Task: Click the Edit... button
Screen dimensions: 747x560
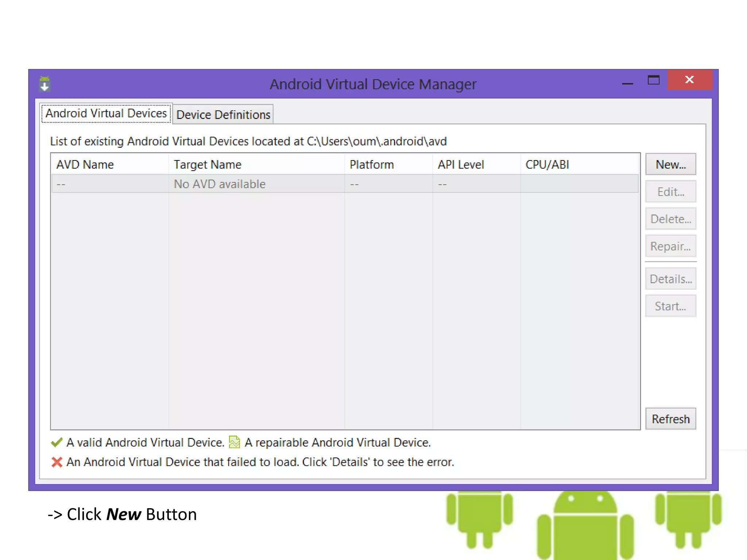Action: [x=670, y=192]
